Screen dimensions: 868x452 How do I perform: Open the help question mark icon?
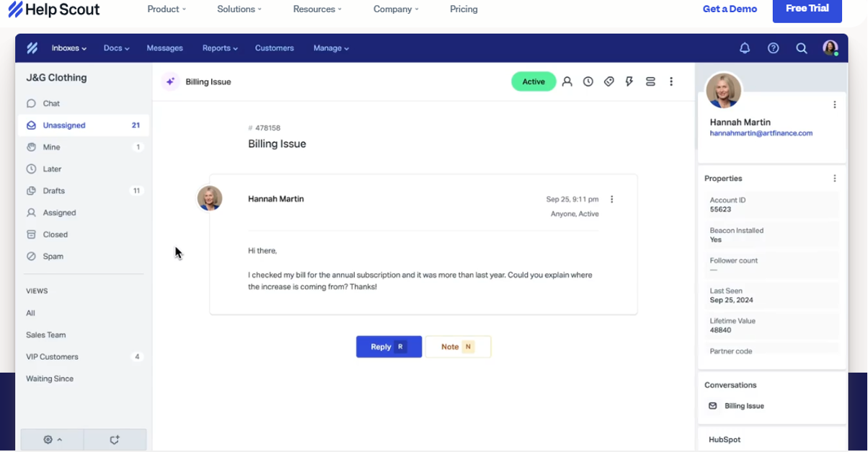pyautogui.click(x=773, y=48)
